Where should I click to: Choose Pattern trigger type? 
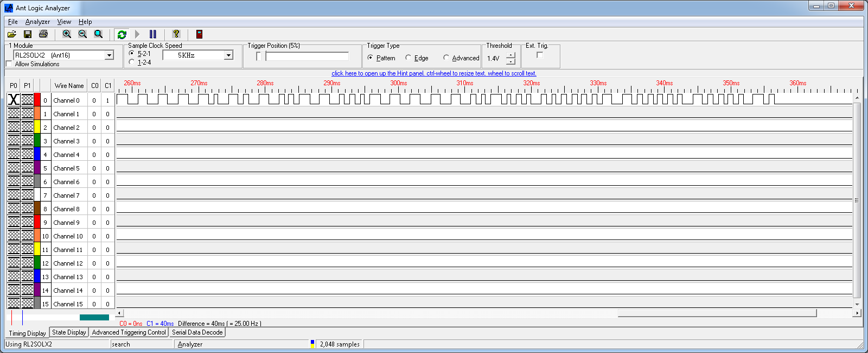pyautogui.click(x=371, y=58)
